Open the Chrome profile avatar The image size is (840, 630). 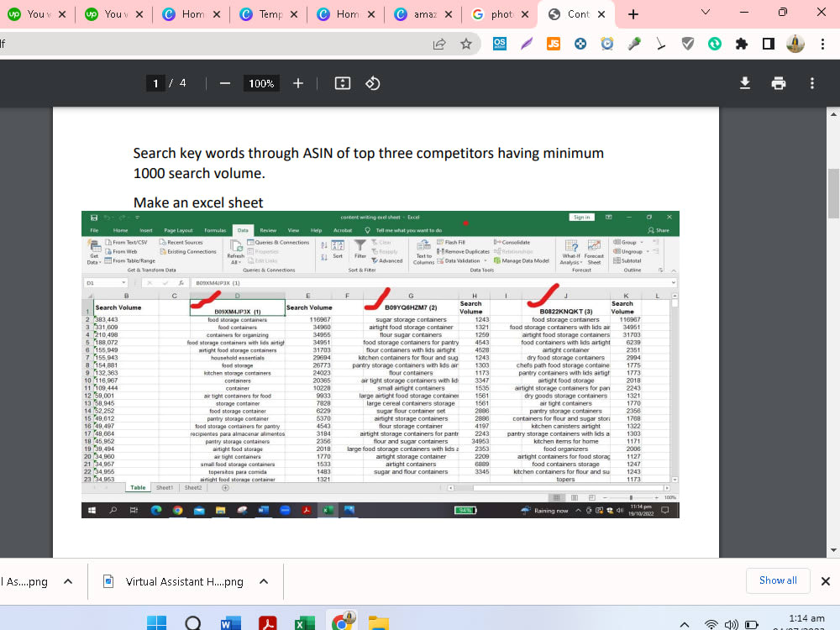tap(795, 44)
